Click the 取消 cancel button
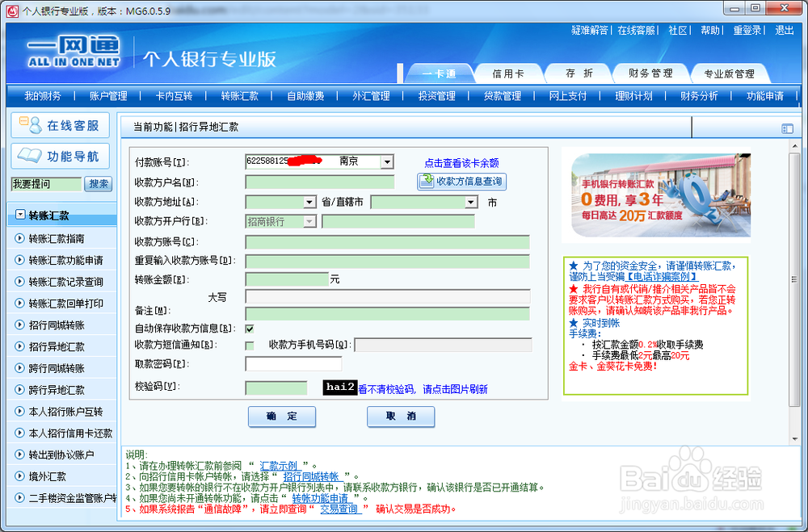 (401, 417)
